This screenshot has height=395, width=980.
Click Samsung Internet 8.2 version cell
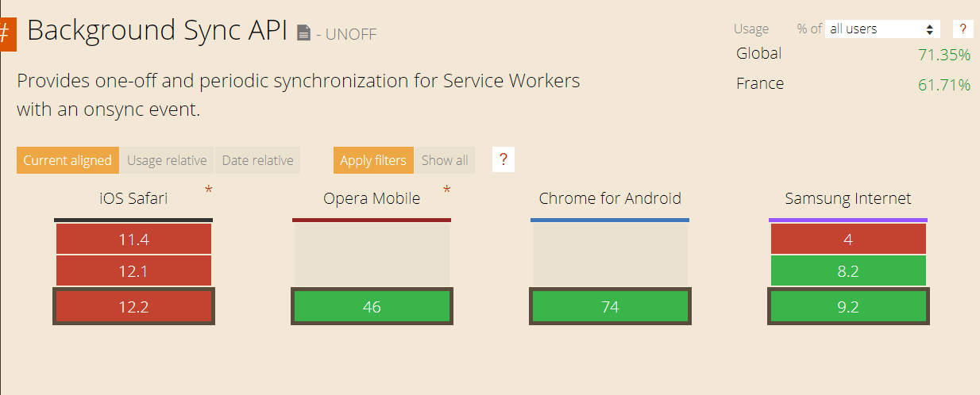click(x=848, y=271)
